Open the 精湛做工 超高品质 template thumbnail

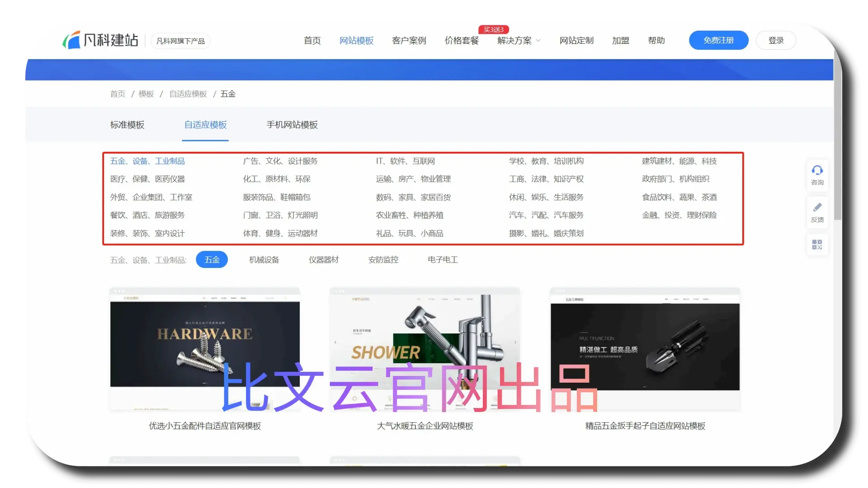tap(645, 349)
